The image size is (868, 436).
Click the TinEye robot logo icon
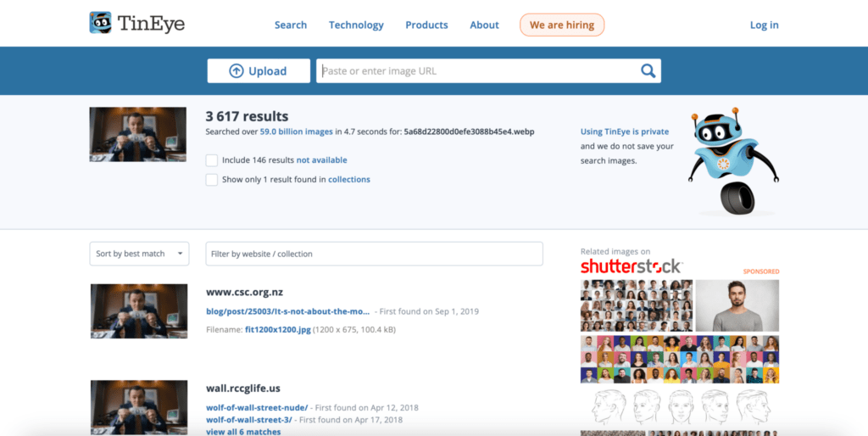click(x=101, y=23)
